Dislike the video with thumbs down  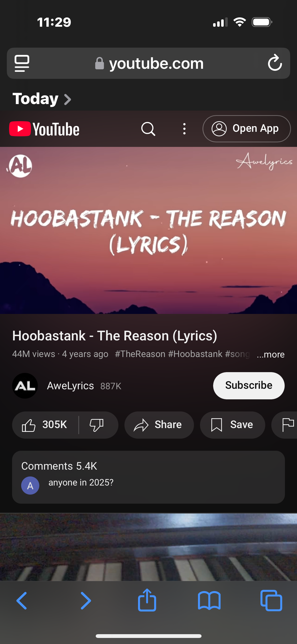pos(97,425)
